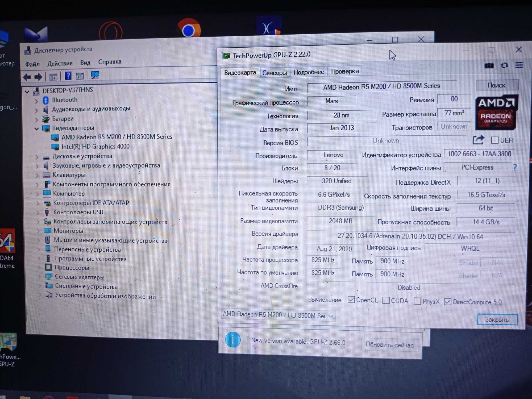Click the Поиск lookup button

click(497, 85)
